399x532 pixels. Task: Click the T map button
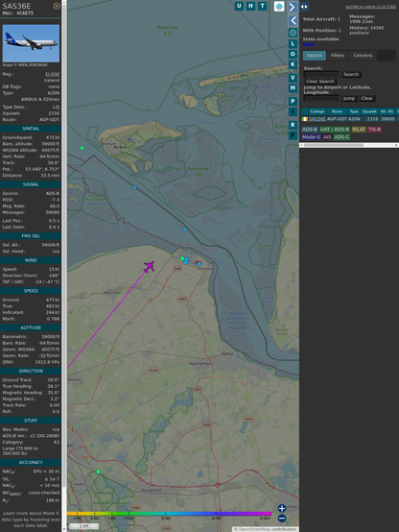pos(263,6)
